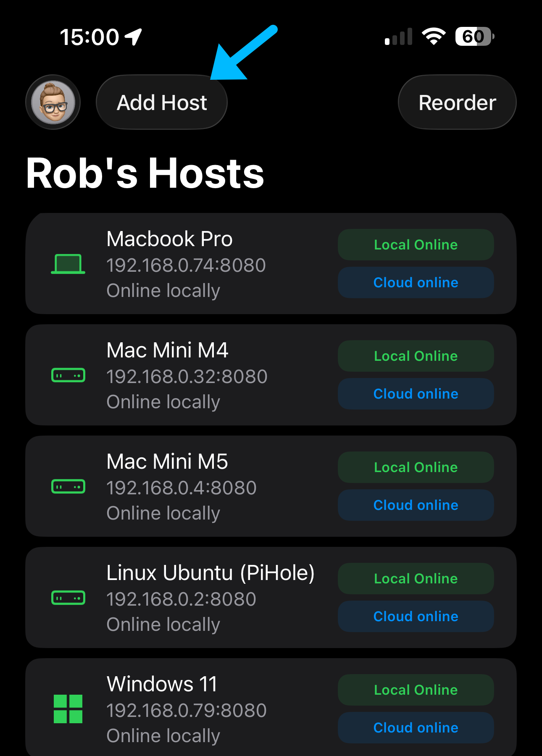Image resolution: width=542 pixels, height=756 pixels.
Task: Tap Online locally under Mac Mini M5
Action: [163, 513]
